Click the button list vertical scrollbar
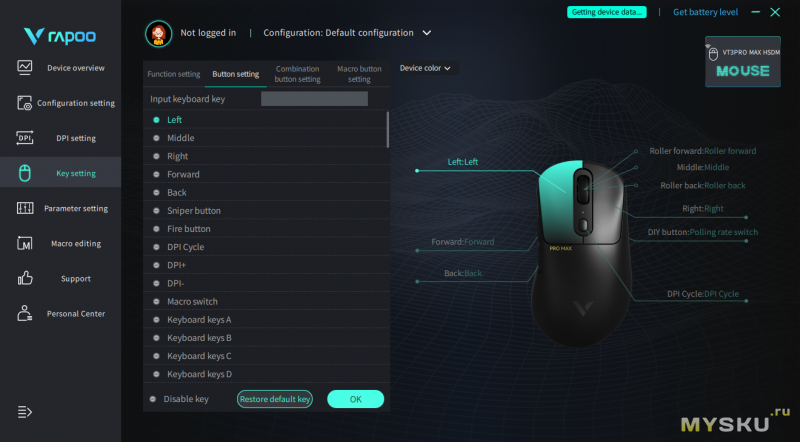Viewport: 800px width, 442px height. tap(388, 130)
